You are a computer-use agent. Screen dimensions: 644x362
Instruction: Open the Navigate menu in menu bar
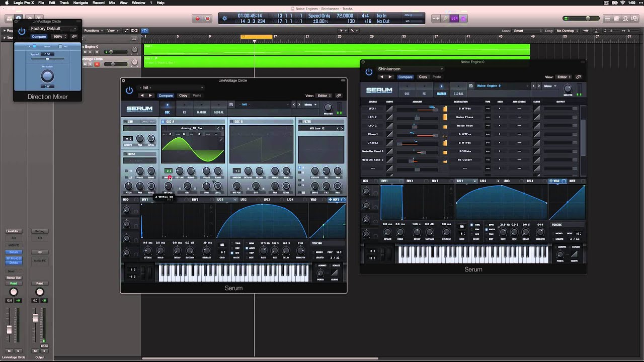coord(80,3)
